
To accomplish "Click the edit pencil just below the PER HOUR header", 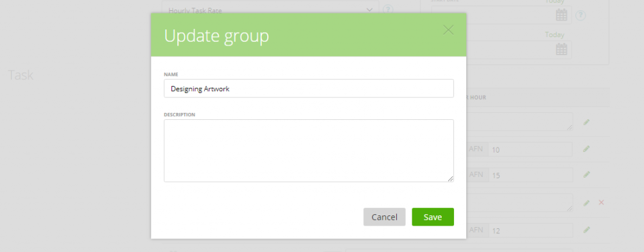I will click(x=586, y=122).
